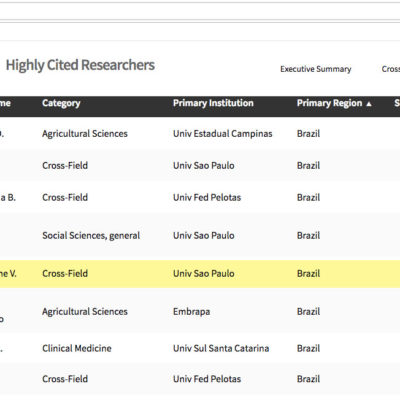The image size is (400, 400).
Task: Click the Primary Region sort arrow icon
Action: click(369, 104)
